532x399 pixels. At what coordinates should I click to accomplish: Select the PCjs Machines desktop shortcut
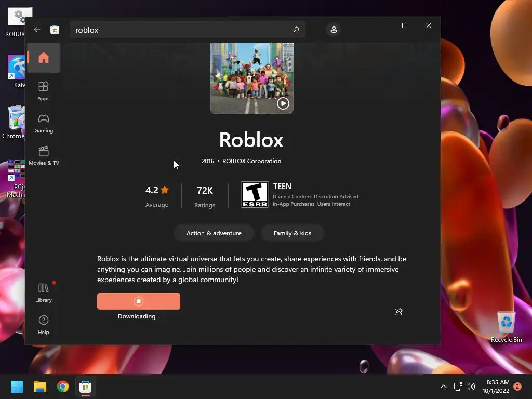15,179
